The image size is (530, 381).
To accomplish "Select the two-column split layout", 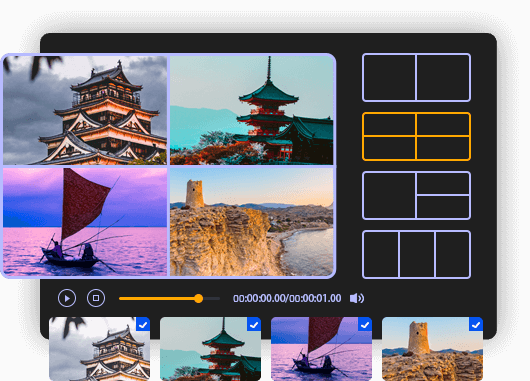I will [416, 77].
